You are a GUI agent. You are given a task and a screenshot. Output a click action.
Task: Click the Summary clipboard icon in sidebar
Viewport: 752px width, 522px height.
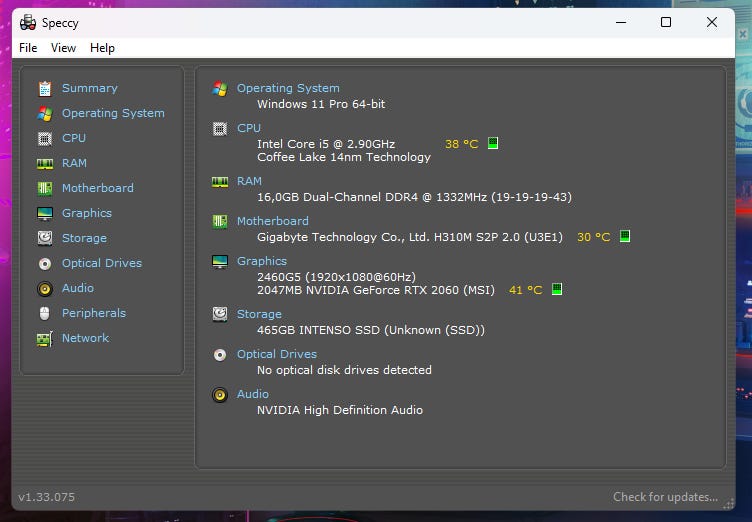point(45,89)
